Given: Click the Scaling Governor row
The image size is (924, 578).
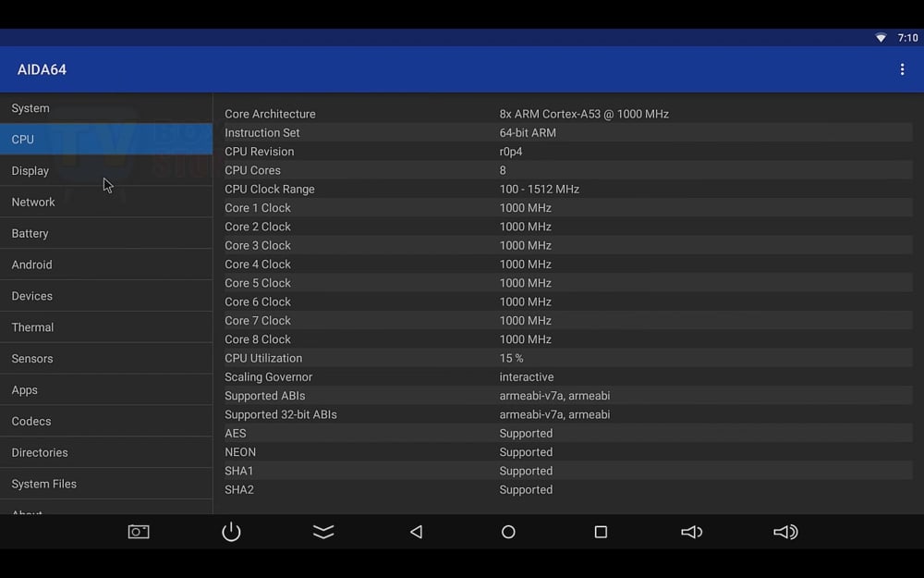Looking at the screenshot, I should coord(567,377).
